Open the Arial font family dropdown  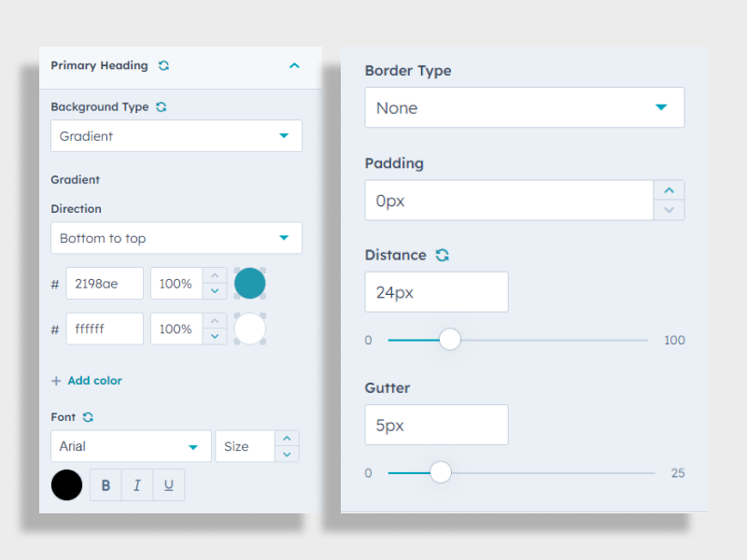131,446
